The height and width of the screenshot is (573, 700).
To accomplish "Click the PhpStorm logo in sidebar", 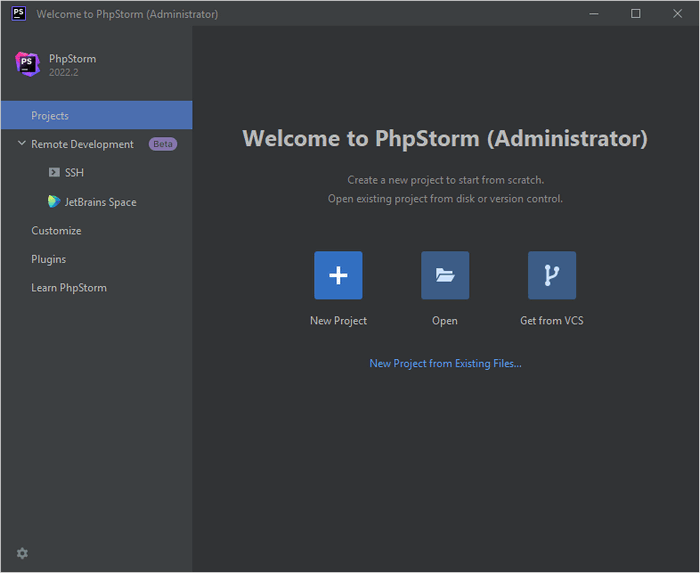I will click(28, 64).
